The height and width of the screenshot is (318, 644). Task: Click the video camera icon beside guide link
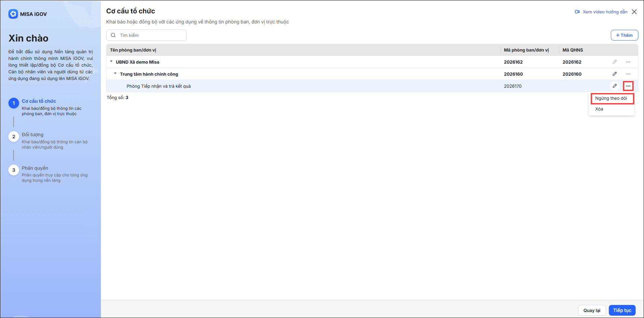pyautogui.click(x=577, y=12)
